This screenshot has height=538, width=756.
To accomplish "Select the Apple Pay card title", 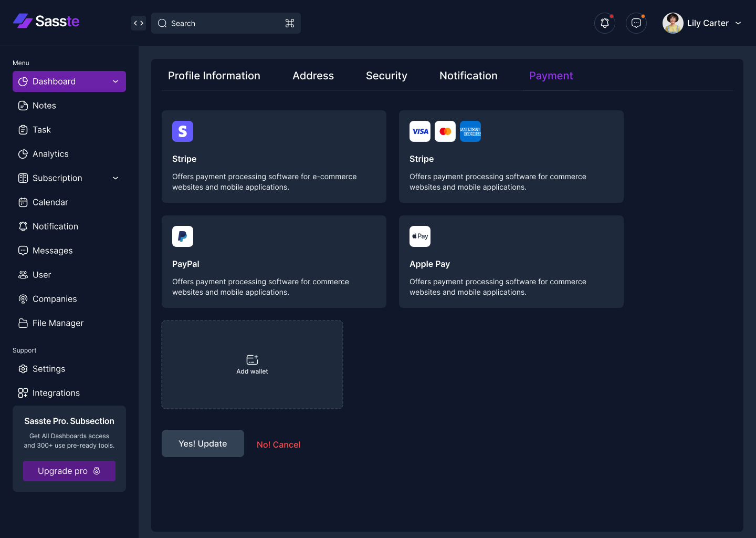I will pos(429,264).
